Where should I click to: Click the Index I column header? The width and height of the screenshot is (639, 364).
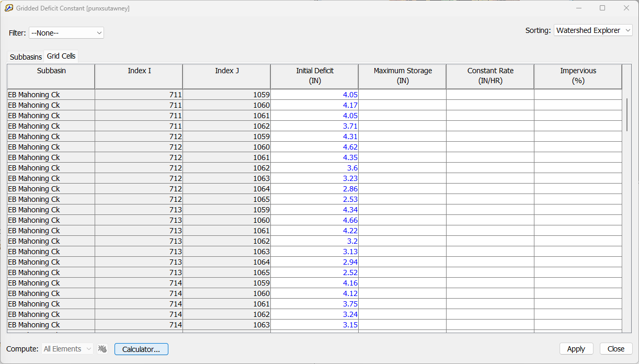pyautogui.click(x=139, y=76)
